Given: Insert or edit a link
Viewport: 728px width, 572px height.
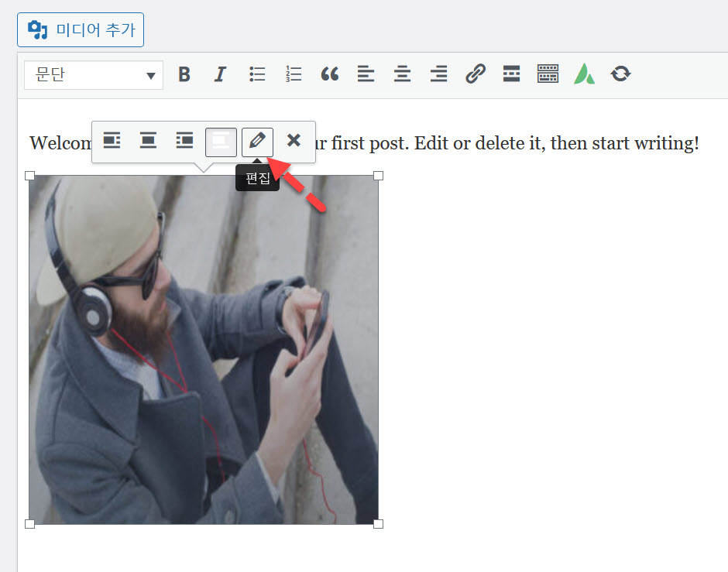Looking at the screenshot, I should pos(475,74).
